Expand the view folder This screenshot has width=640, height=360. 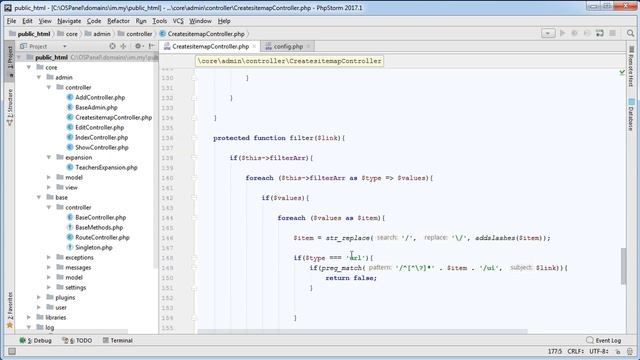(x=49, y=187)
